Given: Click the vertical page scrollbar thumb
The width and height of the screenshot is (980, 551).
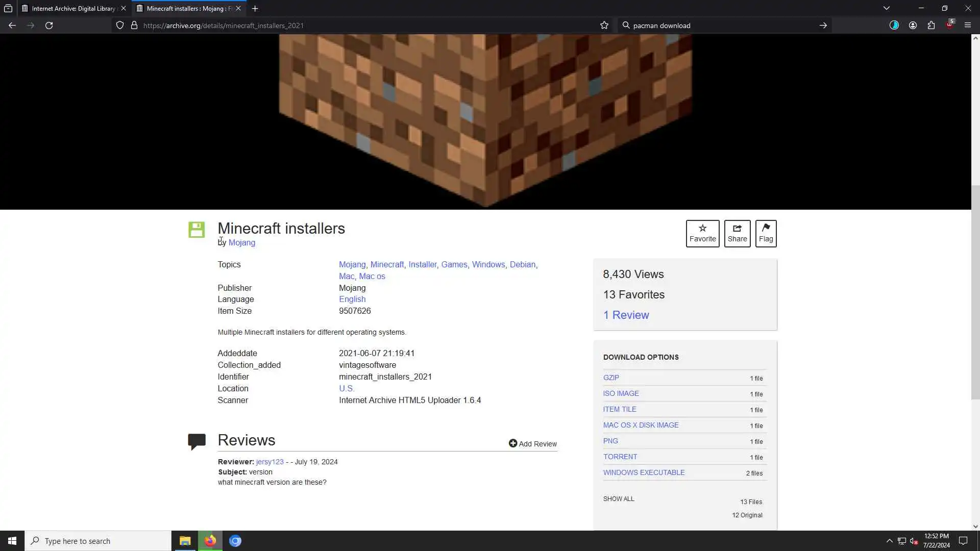Looking at the screenshot, I should click(x=975, y=291).
